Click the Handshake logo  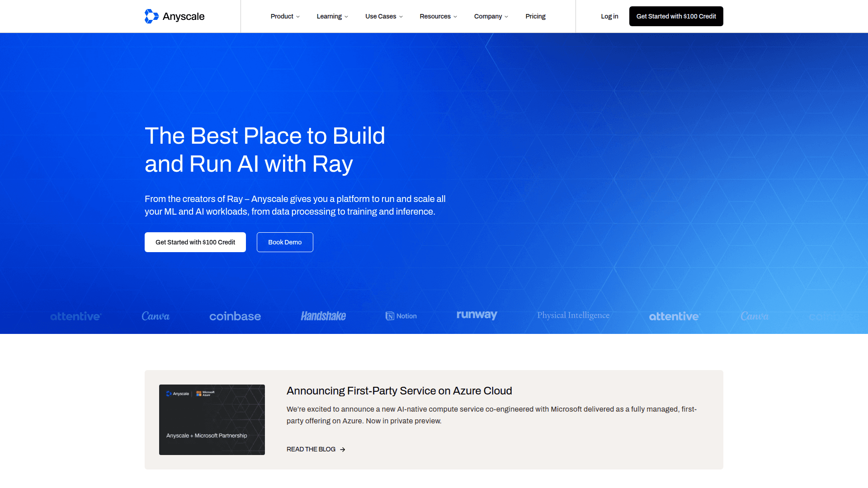pos(323,316)
